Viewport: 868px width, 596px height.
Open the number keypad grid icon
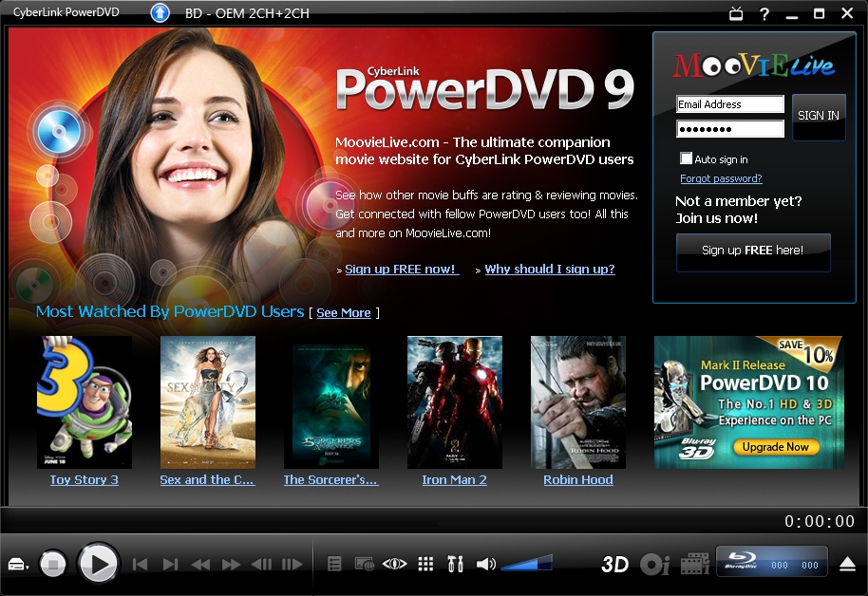click(x=425, y=564)
